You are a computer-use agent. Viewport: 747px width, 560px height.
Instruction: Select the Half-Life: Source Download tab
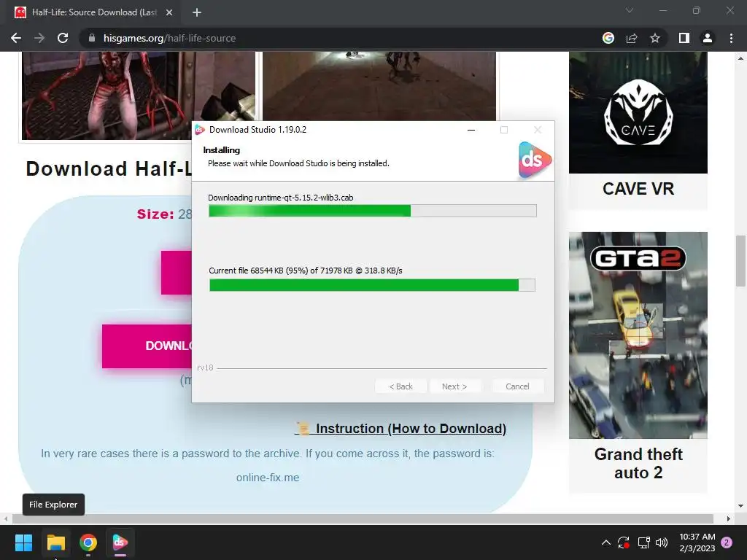(94, 12)
